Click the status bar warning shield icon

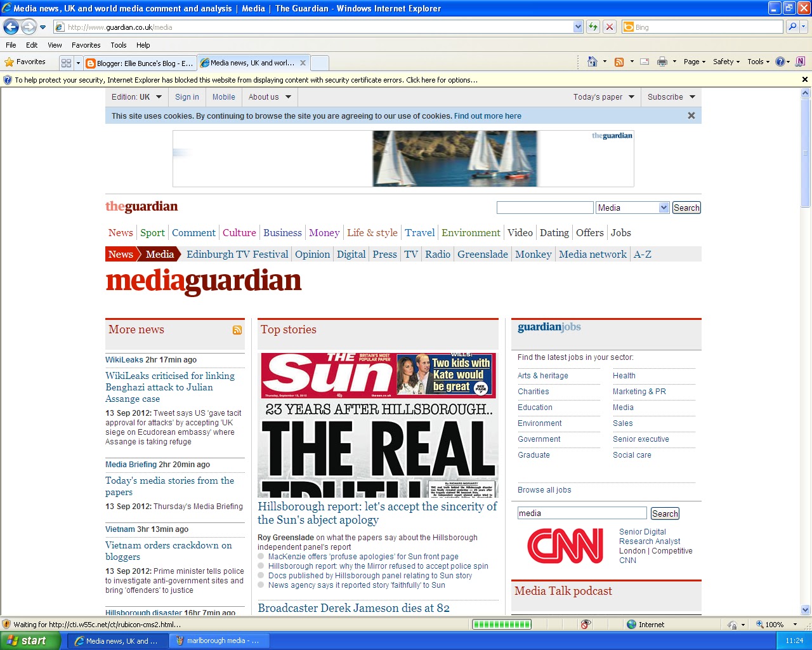(6, 625)
